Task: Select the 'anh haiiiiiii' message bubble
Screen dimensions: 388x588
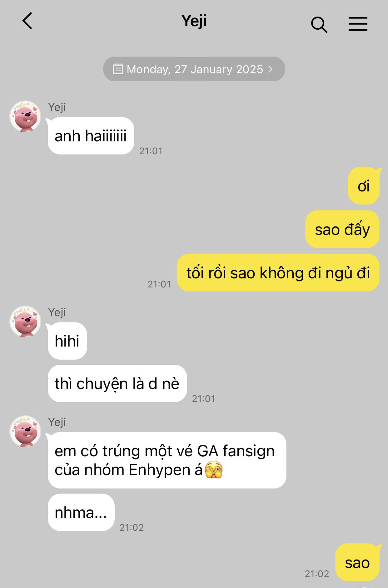Action: [91, 136]
